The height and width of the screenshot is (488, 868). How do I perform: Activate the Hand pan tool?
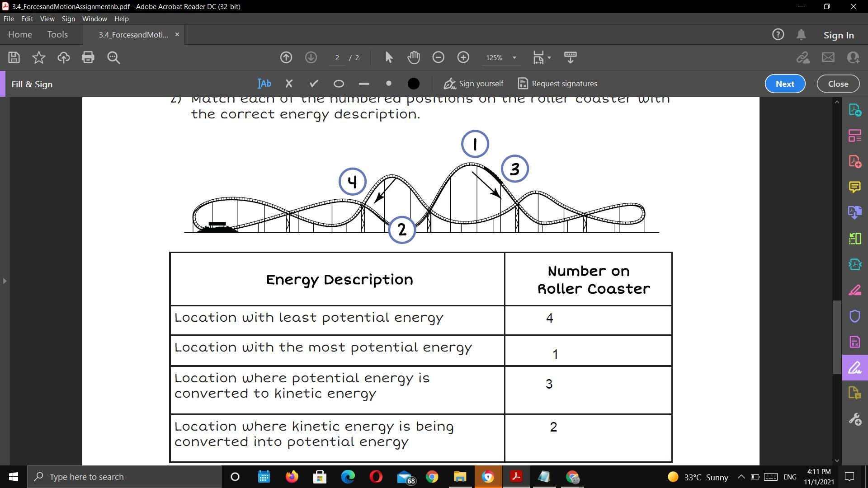click(414, 57)
